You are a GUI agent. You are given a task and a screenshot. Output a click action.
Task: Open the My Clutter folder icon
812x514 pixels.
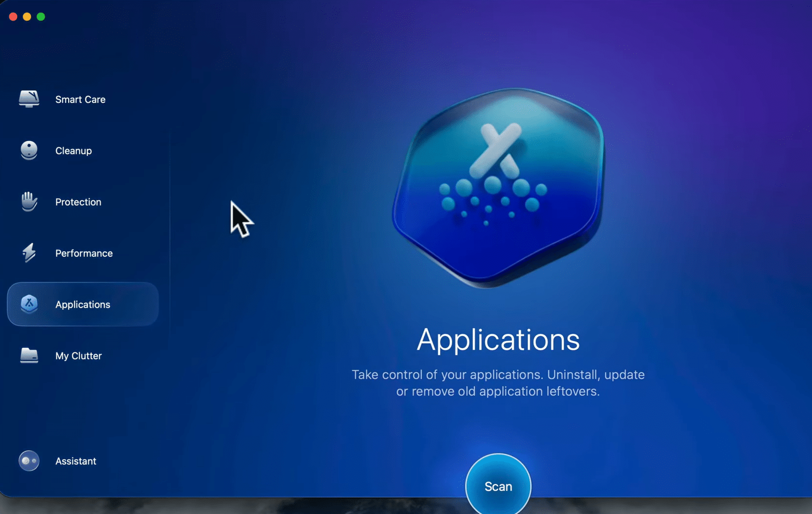29,356
